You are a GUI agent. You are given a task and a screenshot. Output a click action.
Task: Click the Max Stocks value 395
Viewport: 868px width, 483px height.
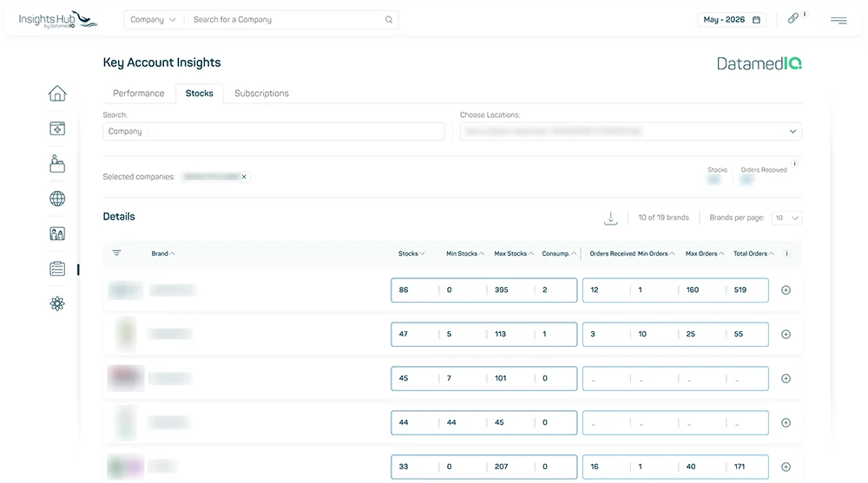coord(501,290)
